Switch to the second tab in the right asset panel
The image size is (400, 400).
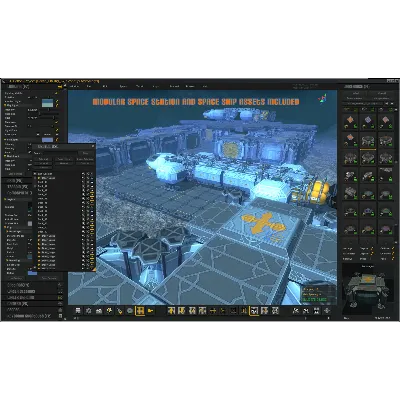[381, 93]
